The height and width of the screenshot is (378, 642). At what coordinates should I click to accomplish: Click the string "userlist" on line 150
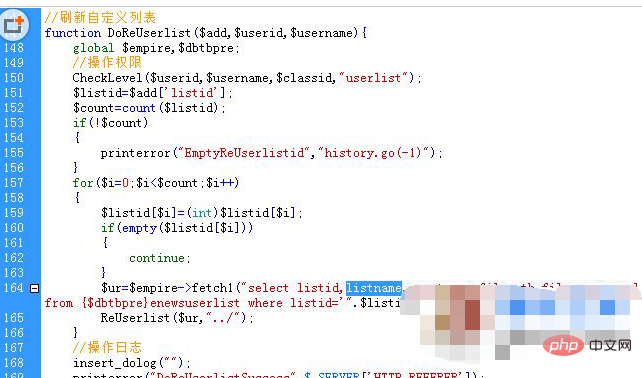click(373, 78)
